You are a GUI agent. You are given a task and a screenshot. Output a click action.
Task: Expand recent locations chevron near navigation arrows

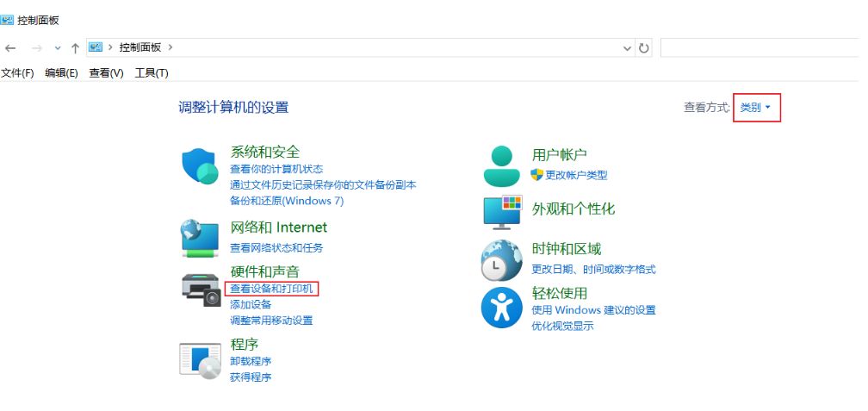coord(58,47)
